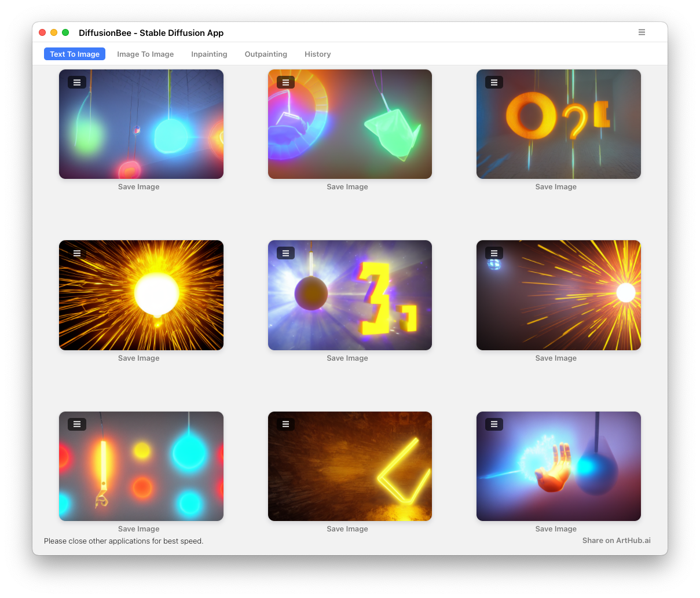Switch to the Image To Image tab
700x598 pixels.
(145, 54)
